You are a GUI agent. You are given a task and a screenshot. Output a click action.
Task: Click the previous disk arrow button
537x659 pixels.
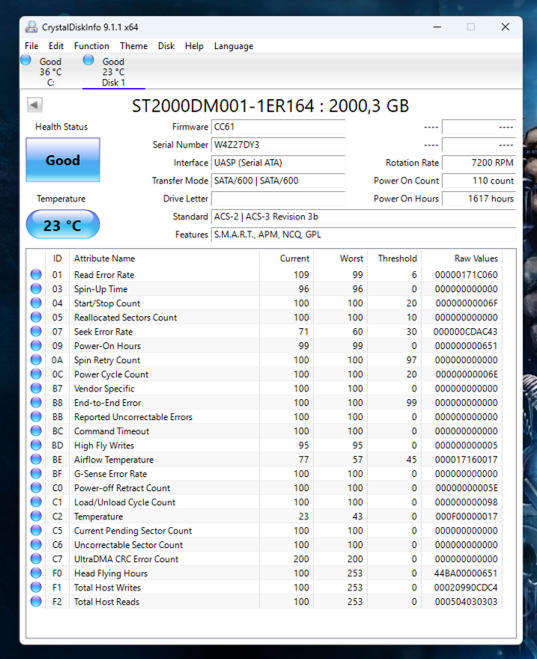(x=34, y=105)
